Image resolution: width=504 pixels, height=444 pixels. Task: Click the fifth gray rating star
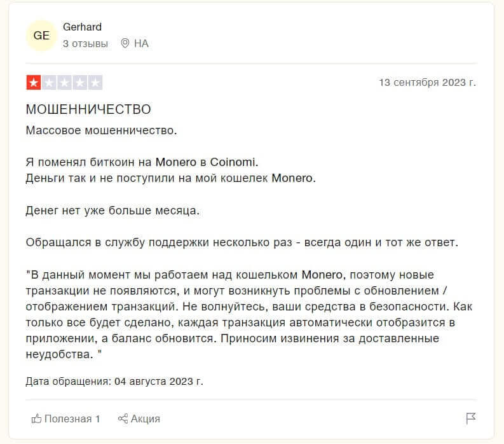tap(95, 83)
